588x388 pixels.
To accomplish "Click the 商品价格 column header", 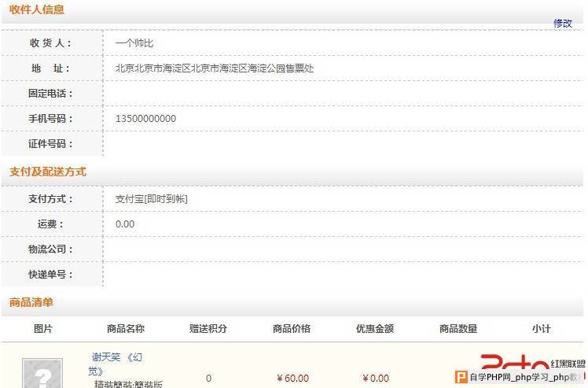I will click(292, 329).
